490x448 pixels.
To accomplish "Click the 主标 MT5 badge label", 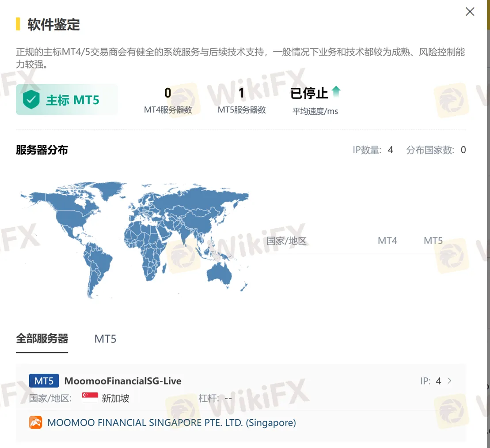I will pos(72,100).
